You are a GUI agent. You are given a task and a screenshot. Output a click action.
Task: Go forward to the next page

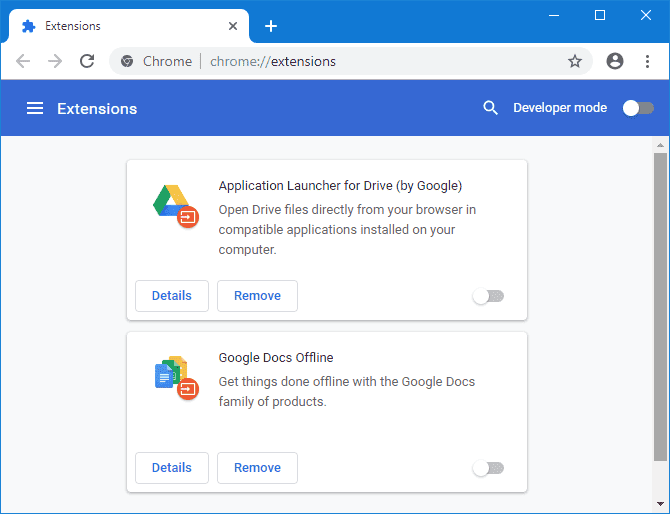pos(55,61)
